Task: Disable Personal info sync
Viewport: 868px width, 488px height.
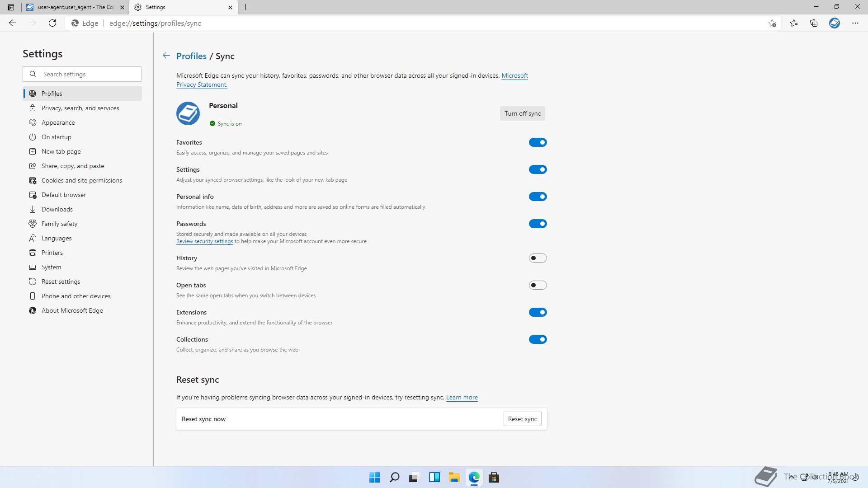Action: [538, 197]
